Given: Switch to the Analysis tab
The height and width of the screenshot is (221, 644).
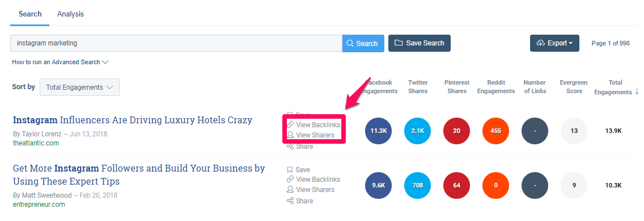Looking at the screenshot, I should (x=70, y=14).
